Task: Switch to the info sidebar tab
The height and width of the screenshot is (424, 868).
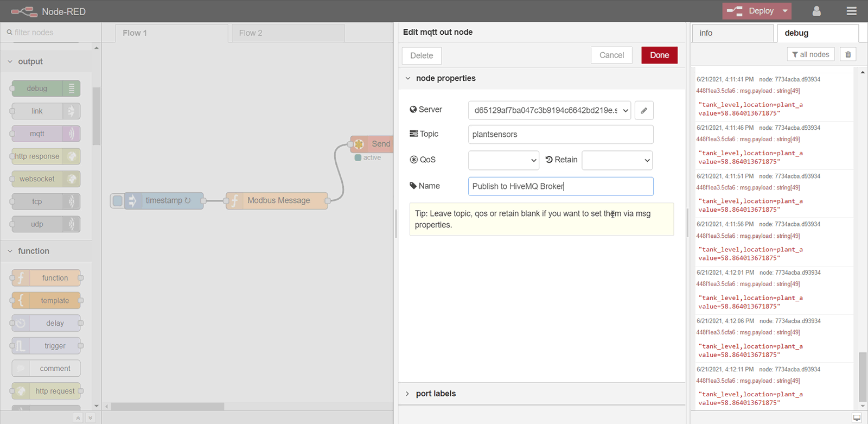Action: [732, 33]
